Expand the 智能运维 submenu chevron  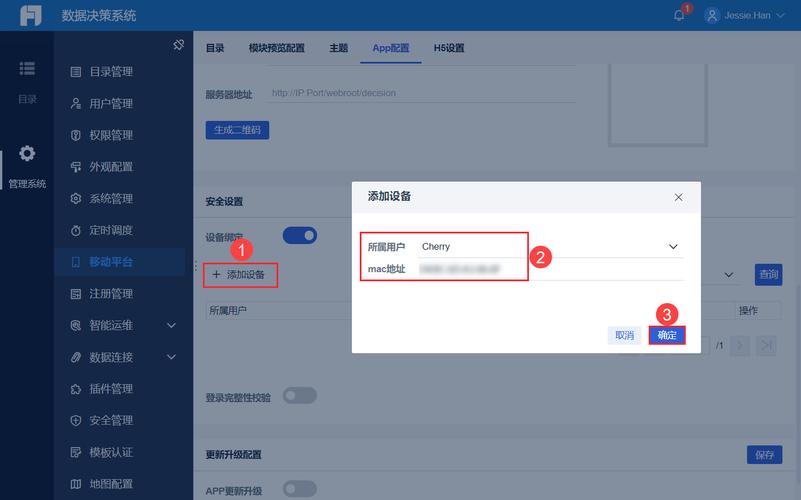[172, 325]
